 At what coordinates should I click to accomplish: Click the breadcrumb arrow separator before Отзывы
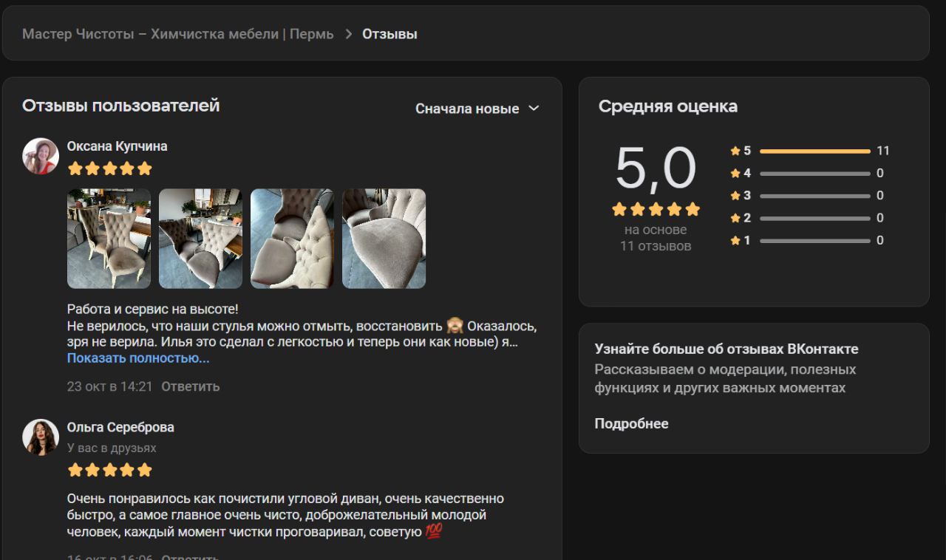348,34
